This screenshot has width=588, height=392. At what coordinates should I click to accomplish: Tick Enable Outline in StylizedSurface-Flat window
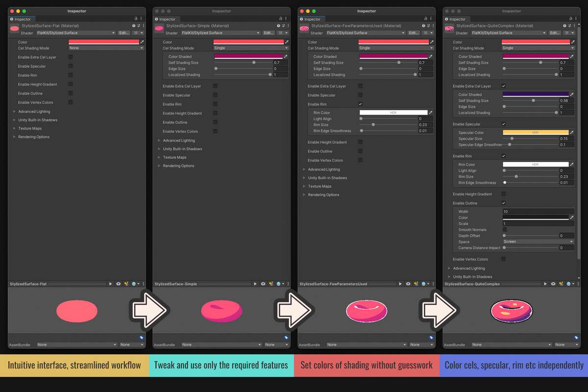(71, 93)
